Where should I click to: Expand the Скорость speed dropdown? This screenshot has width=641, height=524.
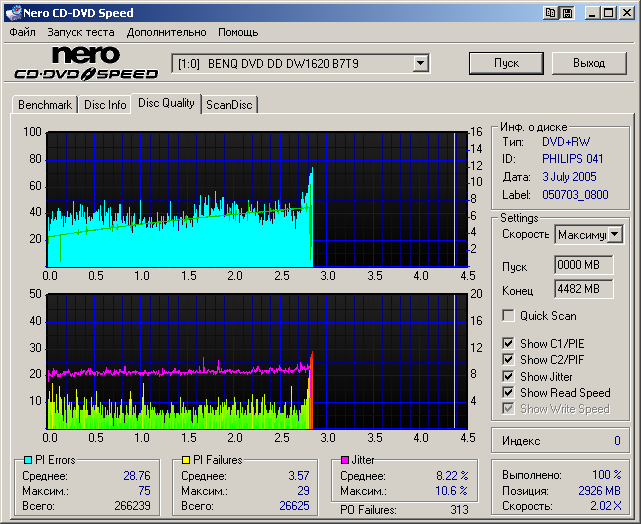(615, 234)
